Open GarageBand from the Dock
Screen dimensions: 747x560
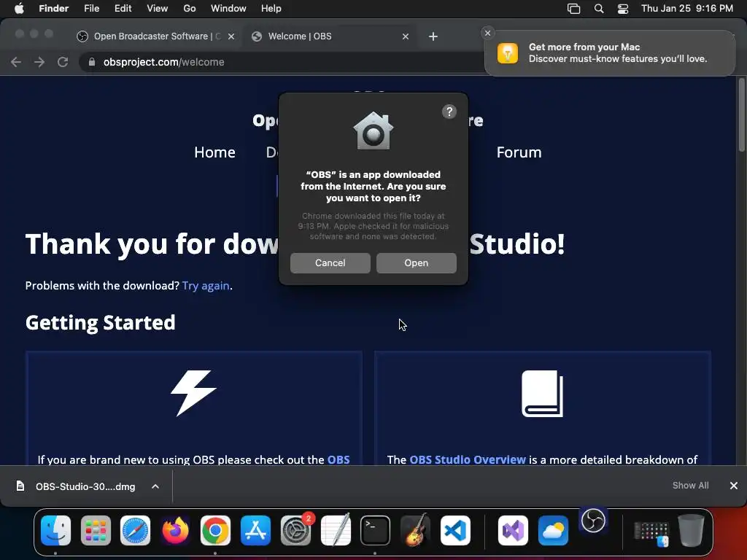point(415,530)
